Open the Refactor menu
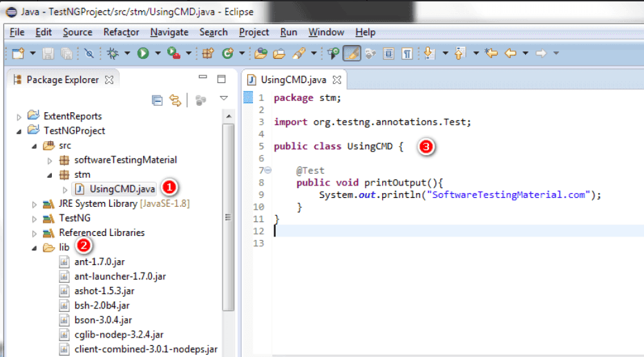 pos(121,32)
